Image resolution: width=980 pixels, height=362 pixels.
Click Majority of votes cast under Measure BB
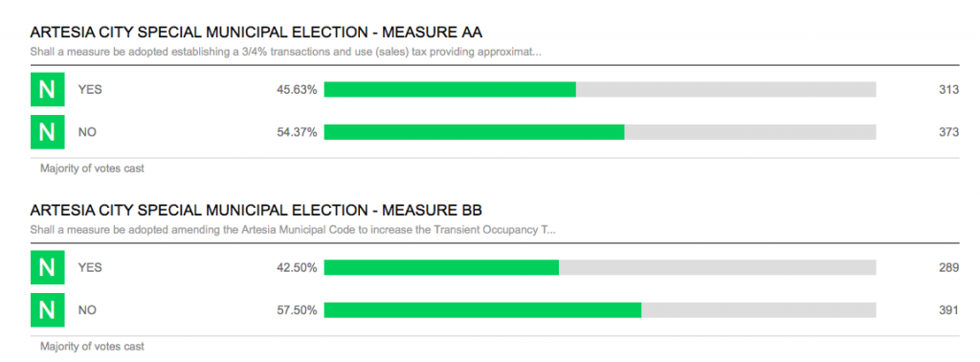click(x=92, y=347)
